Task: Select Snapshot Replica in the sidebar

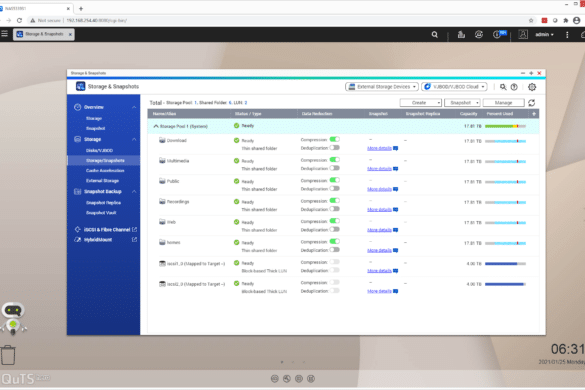Action: coord(103,203)
